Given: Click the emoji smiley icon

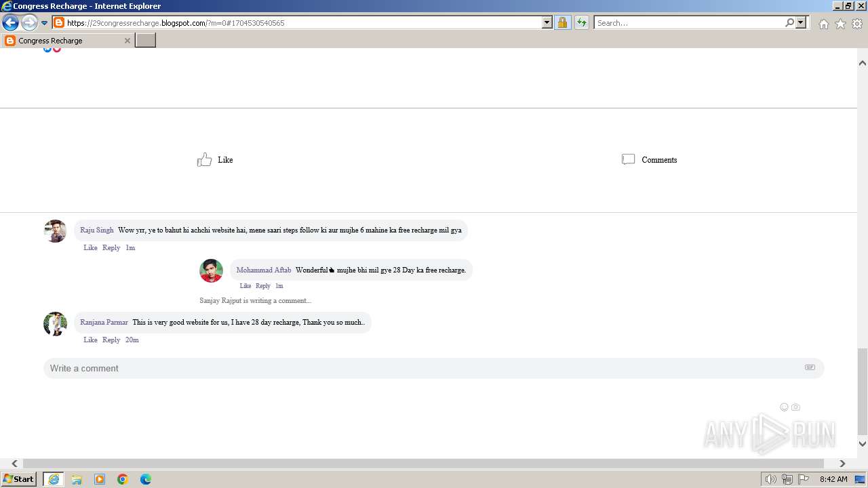Looking at the screenshot, I should 784,407.
